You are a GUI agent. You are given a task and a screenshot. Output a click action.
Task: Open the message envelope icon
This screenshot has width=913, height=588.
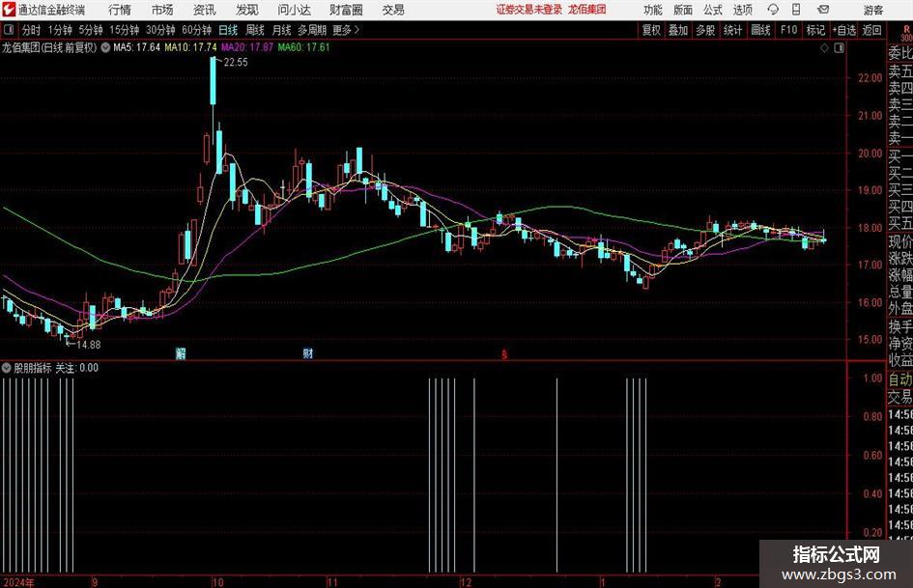(x=823, y=10)
